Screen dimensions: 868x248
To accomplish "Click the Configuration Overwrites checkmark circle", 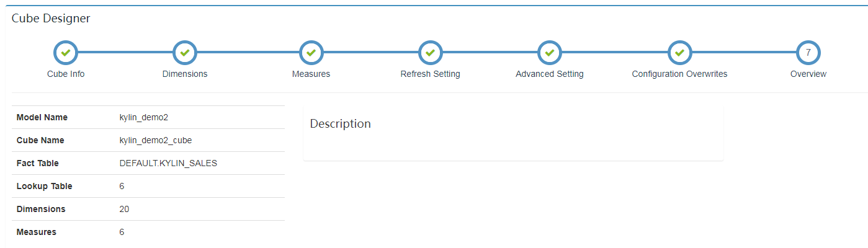I will coord(679,53).
